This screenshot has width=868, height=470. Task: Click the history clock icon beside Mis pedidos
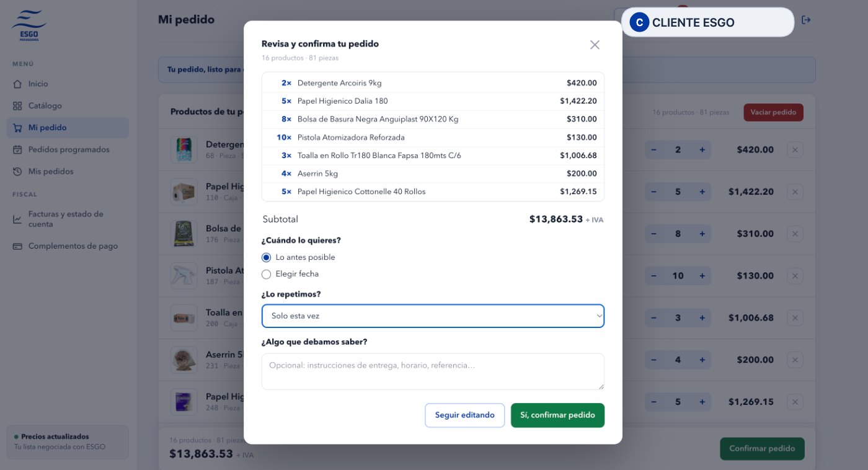tap(17, 171)
